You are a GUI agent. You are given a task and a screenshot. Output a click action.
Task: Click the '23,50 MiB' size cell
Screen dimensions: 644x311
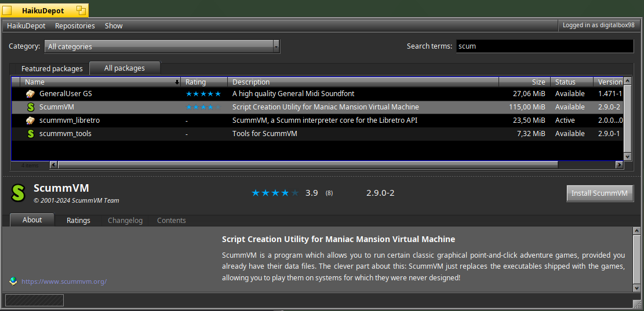click(x=529, y=120)
